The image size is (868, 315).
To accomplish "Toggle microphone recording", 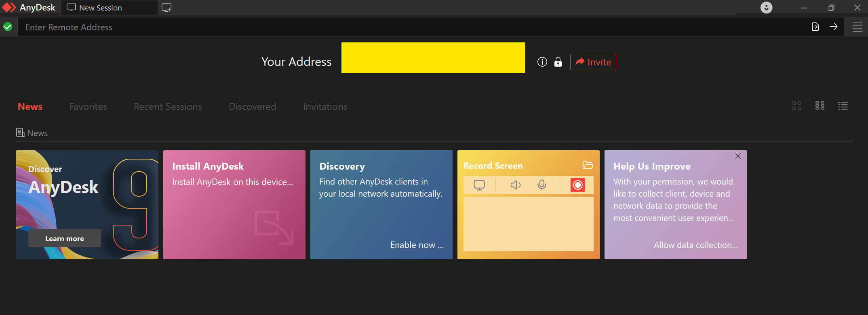I will coord(542,185).
